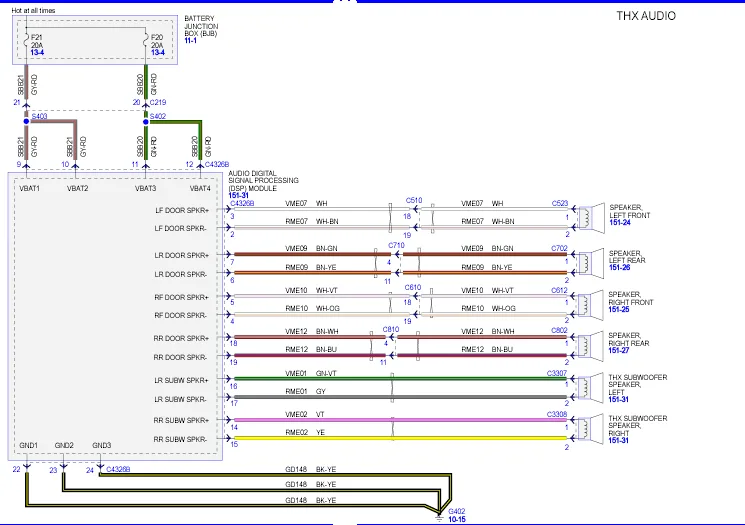
Task: Click the VBAT2 terminal label
Action: click(77, 188)
